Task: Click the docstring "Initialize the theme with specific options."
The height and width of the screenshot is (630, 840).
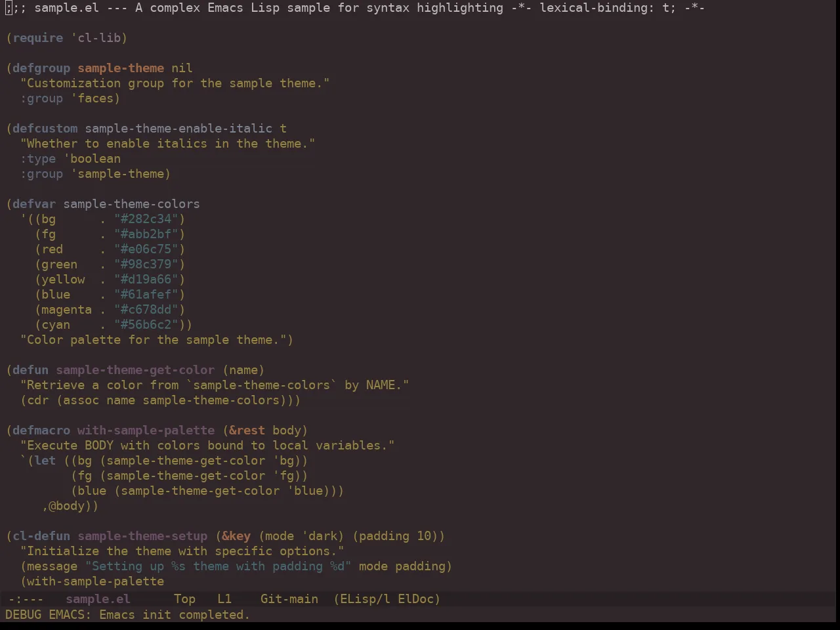Action: [x=182, y=551]
